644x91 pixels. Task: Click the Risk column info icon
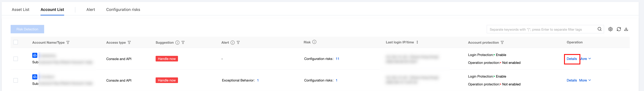tap(314, 42)
